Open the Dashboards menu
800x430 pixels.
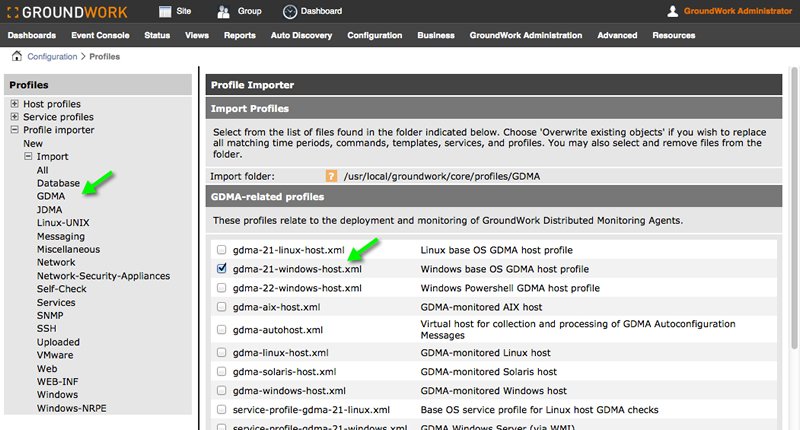tap(32, 36)
